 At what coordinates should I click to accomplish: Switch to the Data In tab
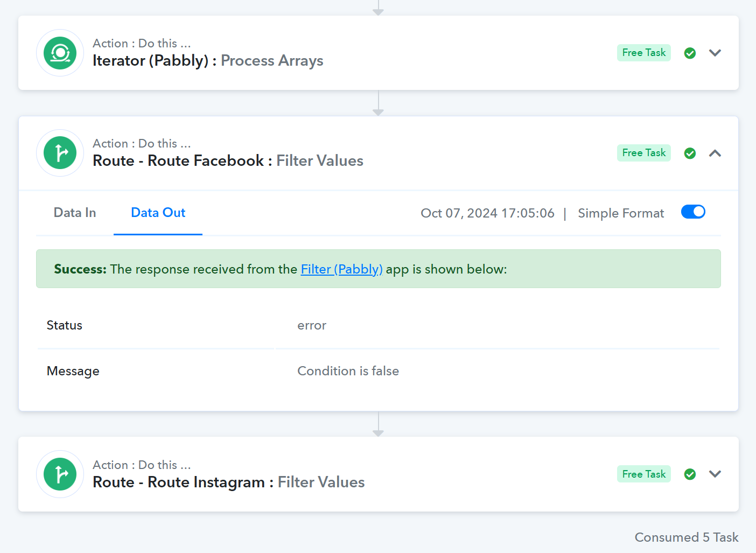point(75,213)
